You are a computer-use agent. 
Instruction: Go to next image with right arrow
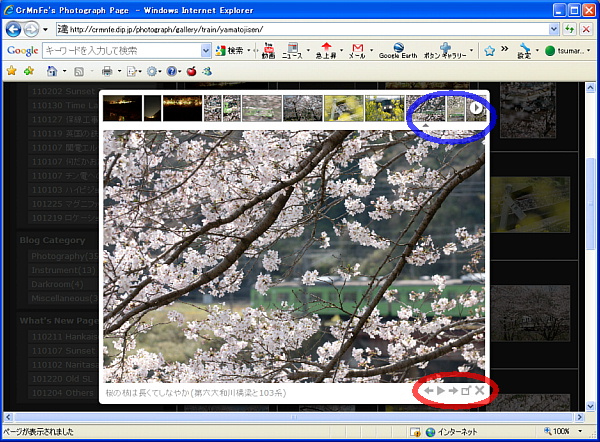coord(452,390)
